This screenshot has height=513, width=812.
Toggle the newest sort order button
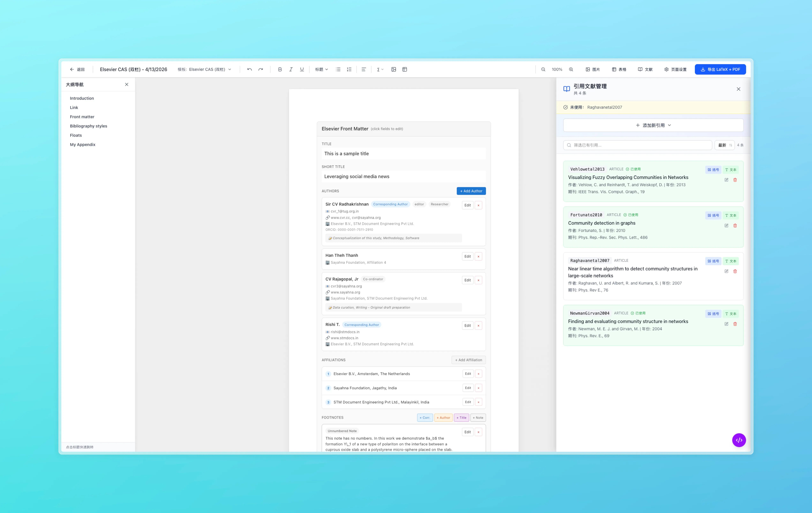[x=724, y=145]
